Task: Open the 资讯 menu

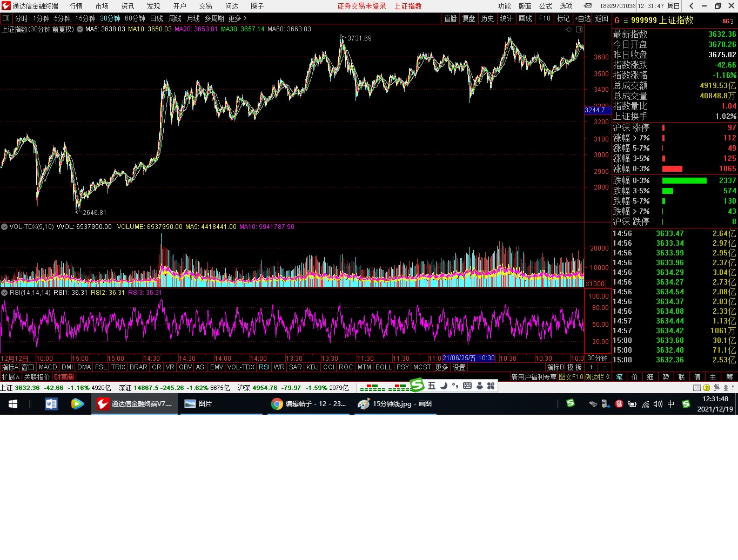Action: click(128, 6)
